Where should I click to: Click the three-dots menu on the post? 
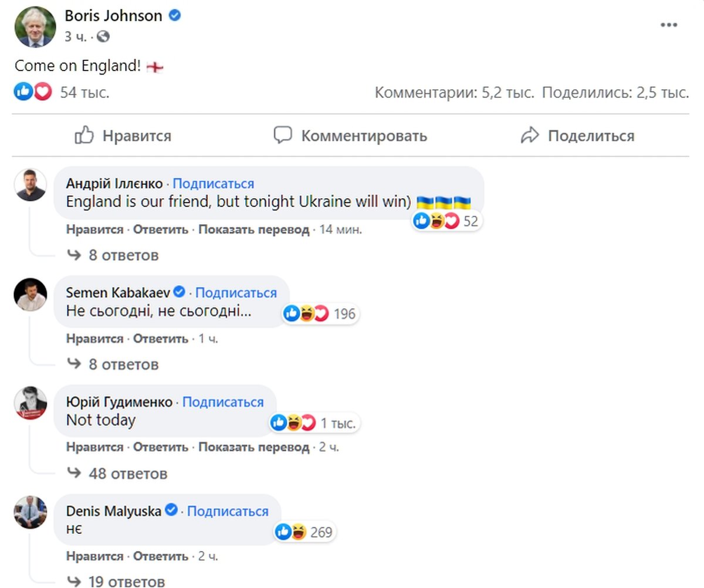(668, 24)
